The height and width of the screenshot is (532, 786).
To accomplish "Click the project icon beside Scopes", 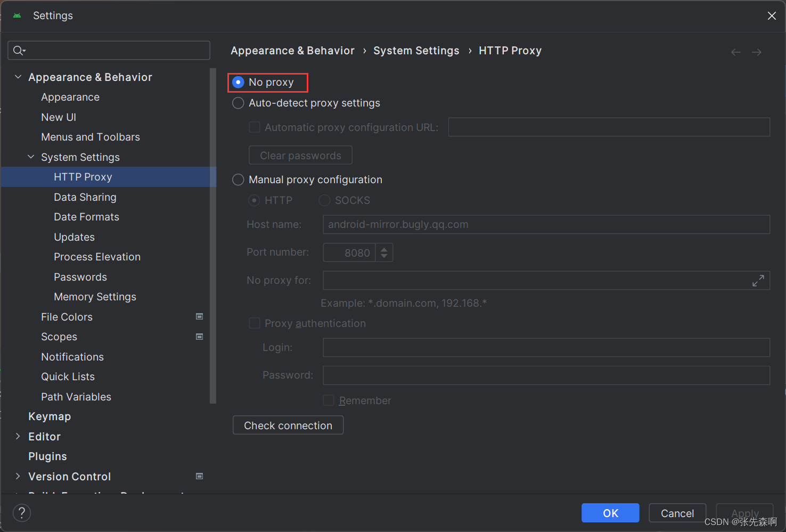I will pyautogui.click(x=199, y=336).
